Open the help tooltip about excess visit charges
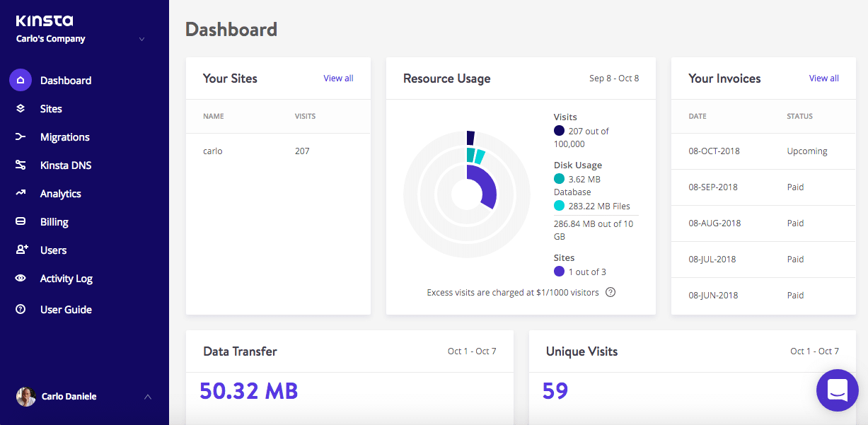 click(611, 292)
